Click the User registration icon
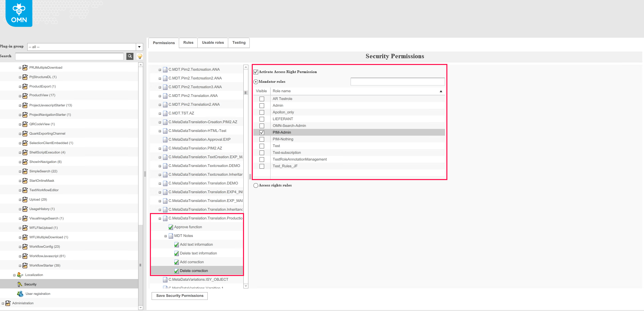 pyautogui.click(x=20, y=294)
